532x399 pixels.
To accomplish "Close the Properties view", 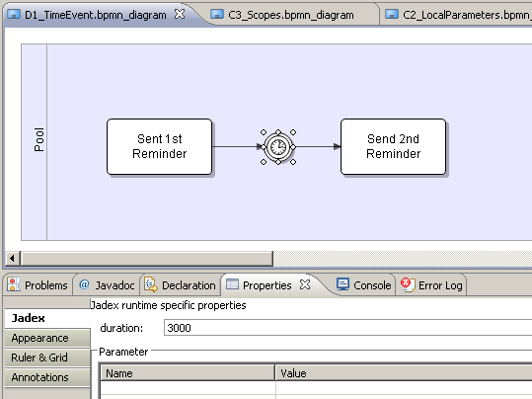I will click(x=305, y=284).
